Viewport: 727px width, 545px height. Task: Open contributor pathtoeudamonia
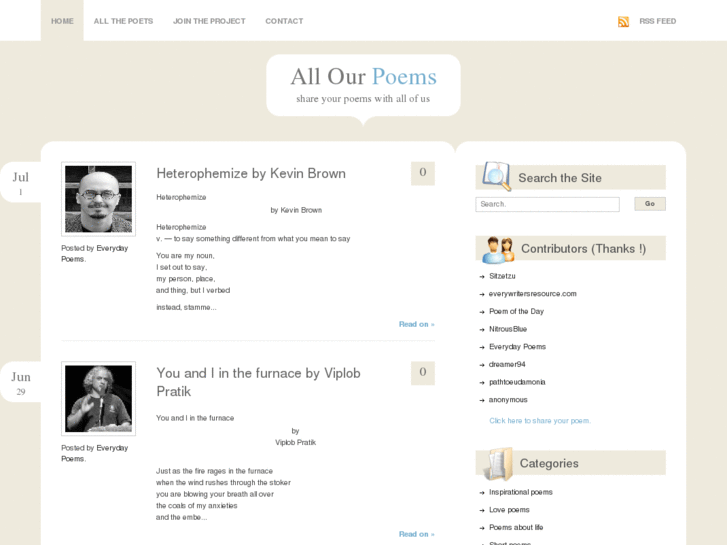coord(517,382)
